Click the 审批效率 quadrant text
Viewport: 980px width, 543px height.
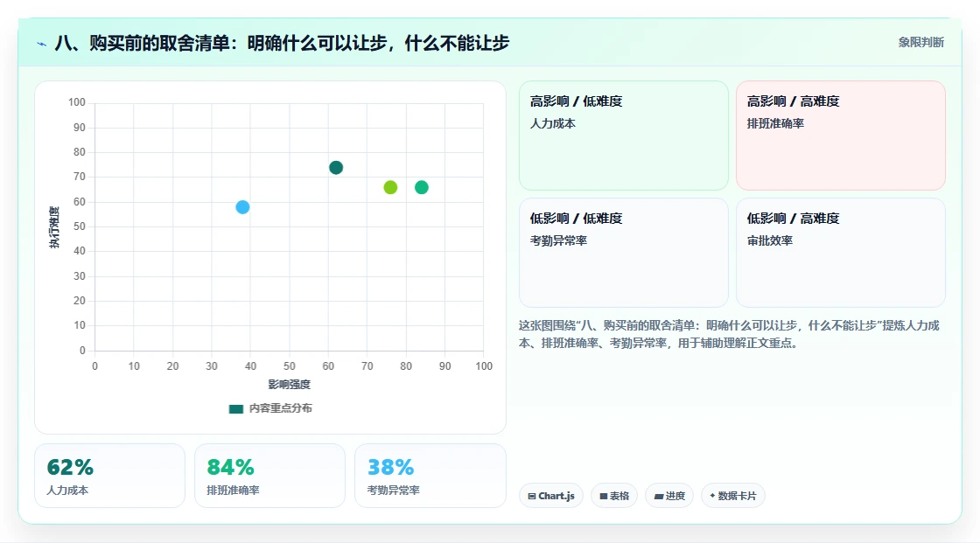pos(769,240)
